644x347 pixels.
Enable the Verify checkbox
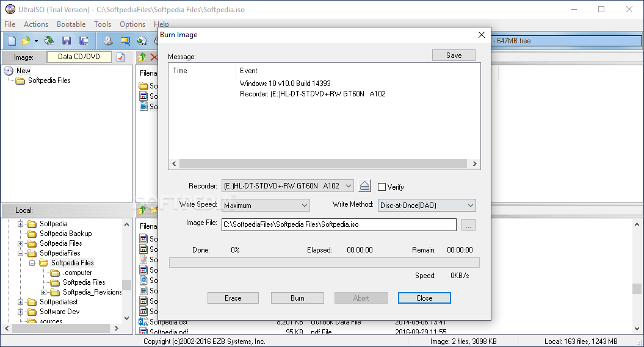click(x=382, y=187)
